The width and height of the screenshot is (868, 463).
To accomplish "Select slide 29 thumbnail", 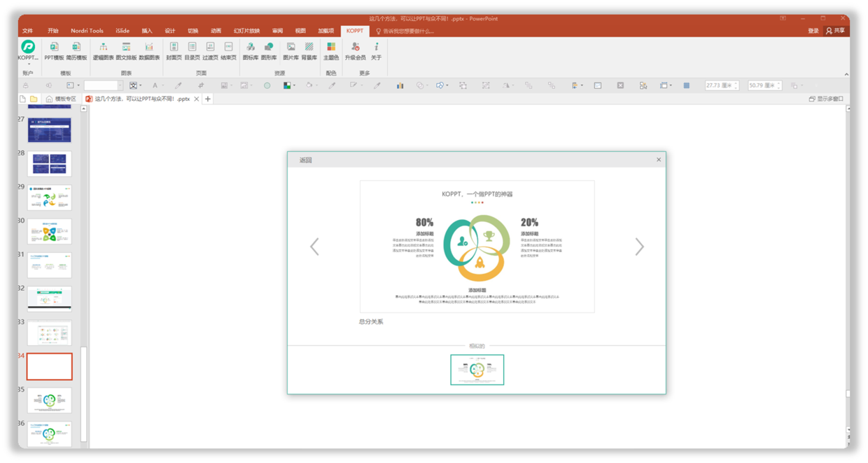I will (x=49, y=198).
